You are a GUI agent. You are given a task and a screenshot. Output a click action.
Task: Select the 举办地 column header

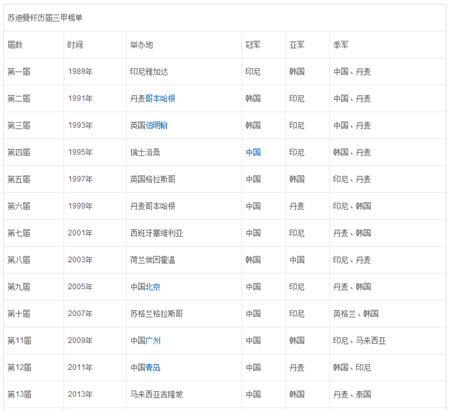142,45
